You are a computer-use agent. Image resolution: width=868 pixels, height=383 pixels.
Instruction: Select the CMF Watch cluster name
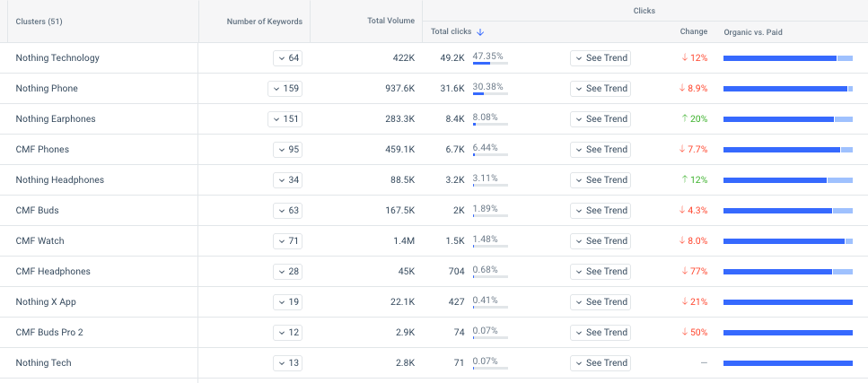click(39, 240)
